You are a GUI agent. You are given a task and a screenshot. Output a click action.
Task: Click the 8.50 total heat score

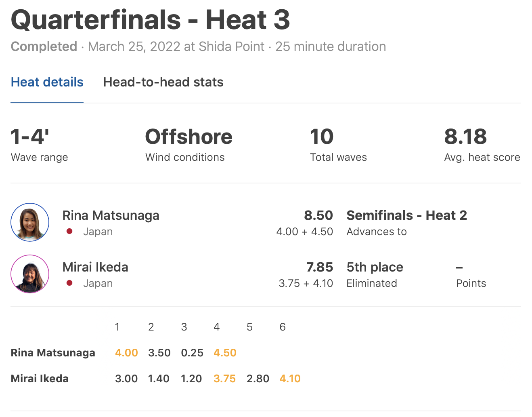(x=318, y=215)
